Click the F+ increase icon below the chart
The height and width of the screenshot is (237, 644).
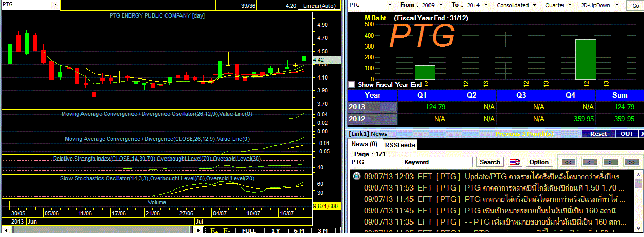[x=214, y=231]
